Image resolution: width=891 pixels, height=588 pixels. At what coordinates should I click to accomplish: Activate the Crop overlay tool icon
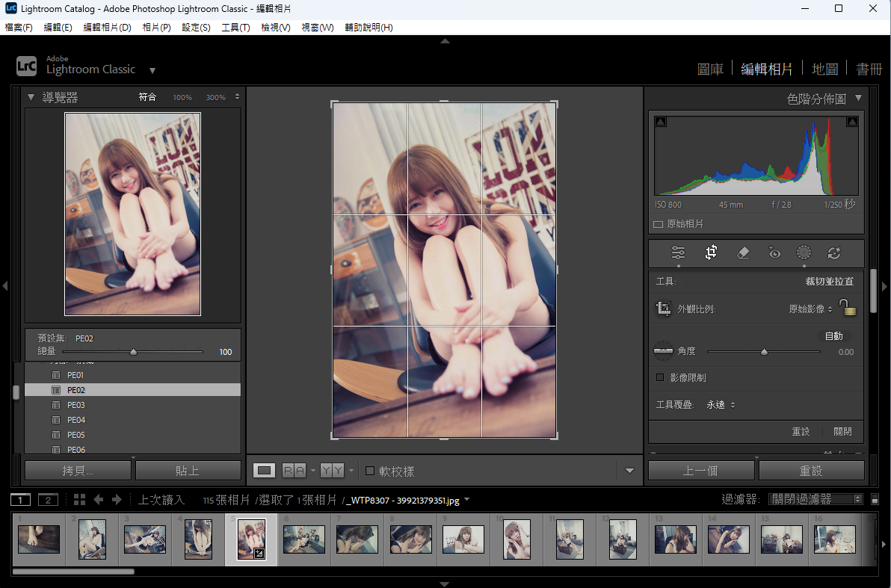point(711,253)
